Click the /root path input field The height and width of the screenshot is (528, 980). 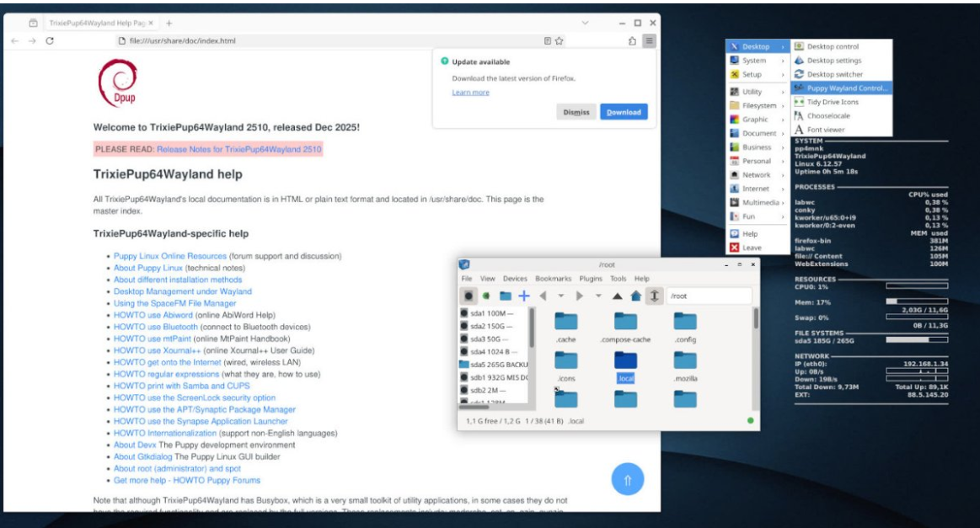point(708,296)
